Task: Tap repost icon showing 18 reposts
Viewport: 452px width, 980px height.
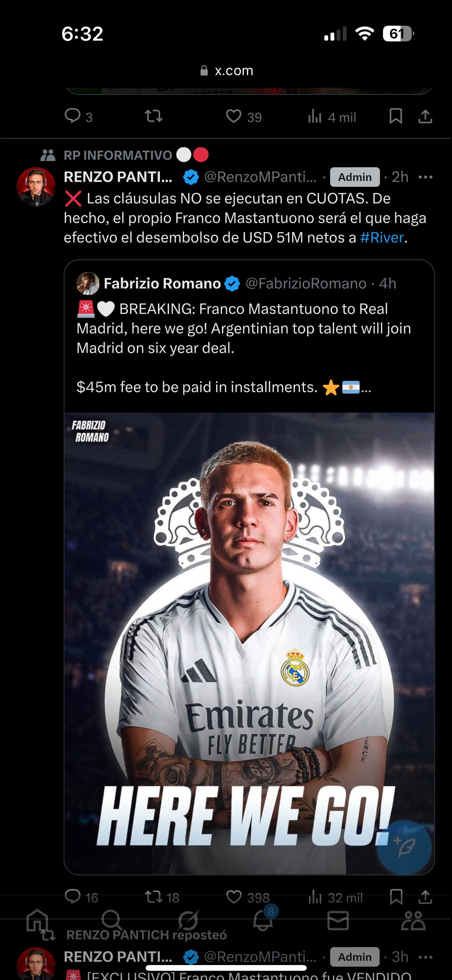Action: pos(162,897)
